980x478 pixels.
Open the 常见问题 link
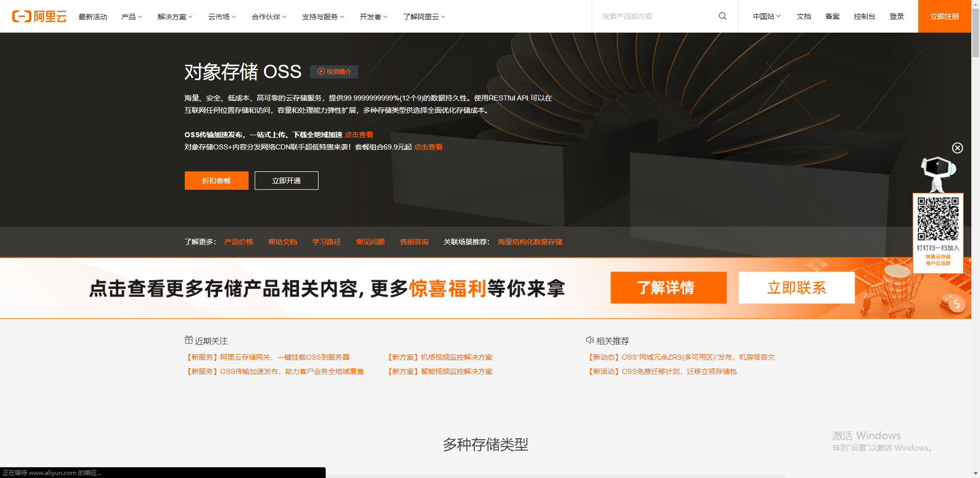371,242
